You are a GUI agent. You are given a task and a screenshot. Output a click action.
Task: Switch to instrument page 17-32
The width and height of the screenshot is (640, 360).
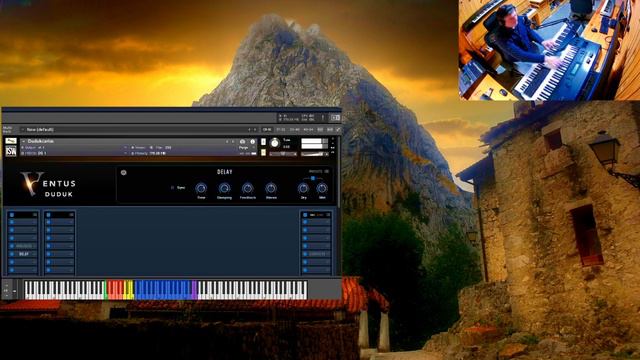tap(281, 130)
